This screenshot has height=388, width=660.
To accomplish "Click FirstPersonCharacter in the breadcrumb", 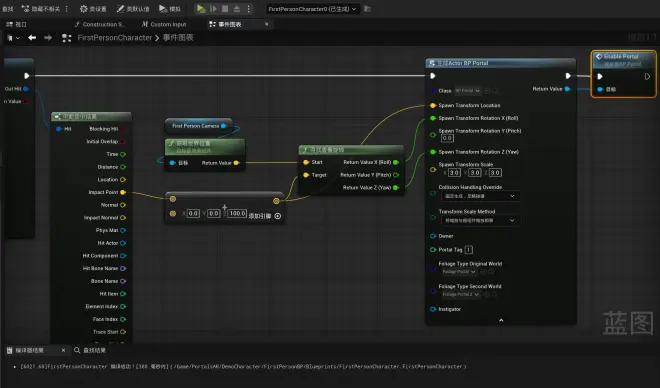I will [114, 38].
